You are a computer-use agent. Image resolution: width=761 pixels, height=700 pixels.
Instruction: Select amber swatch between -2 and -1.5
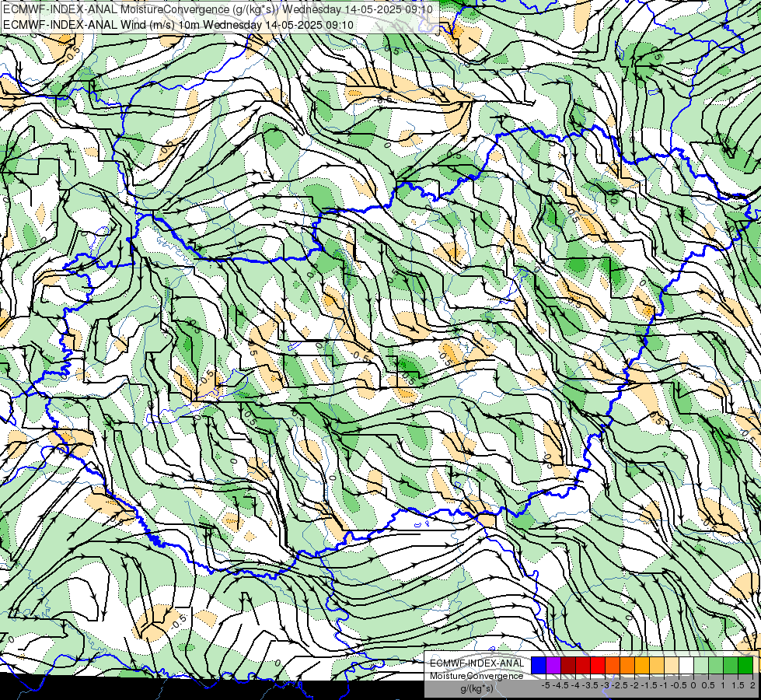[641, 665]
